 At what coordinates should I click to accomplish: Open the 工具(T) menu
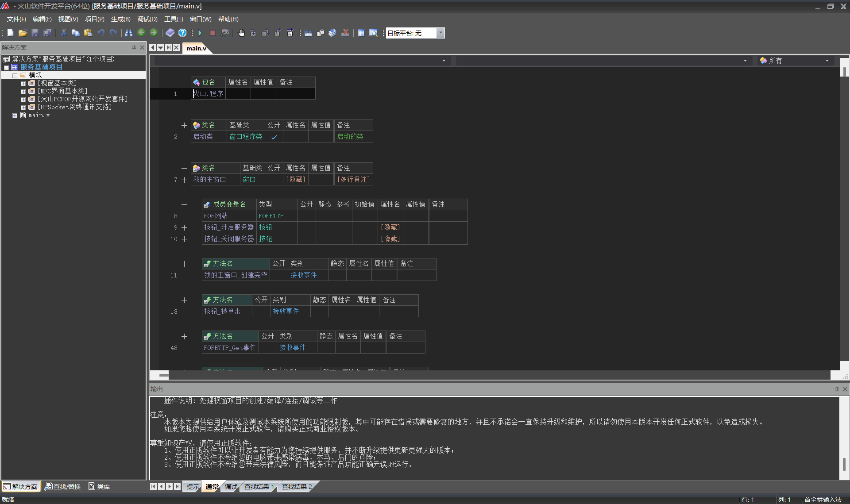coord(173,19)
